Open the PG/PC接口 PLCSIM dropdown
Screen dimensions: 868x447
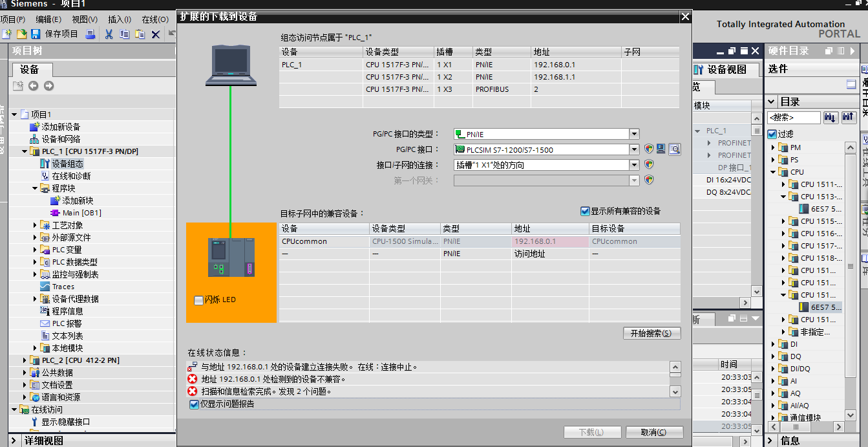(634, 149)
